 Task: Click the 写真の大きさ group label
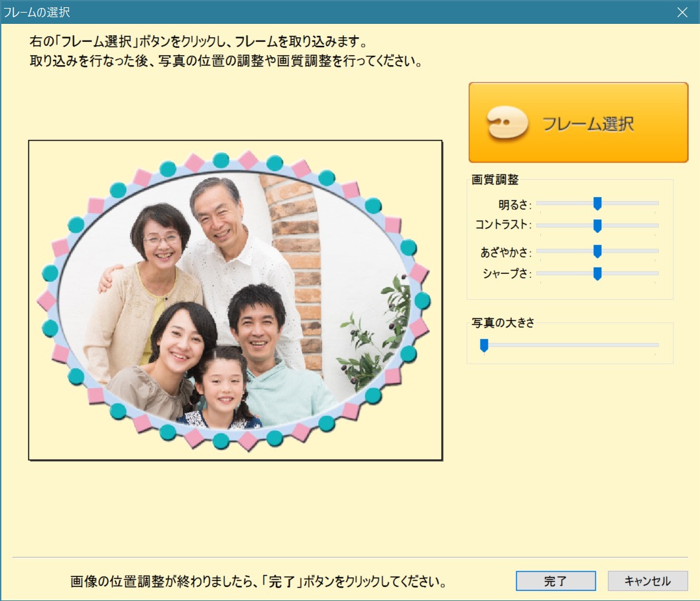pyautogui.click(x=503, y=322)
